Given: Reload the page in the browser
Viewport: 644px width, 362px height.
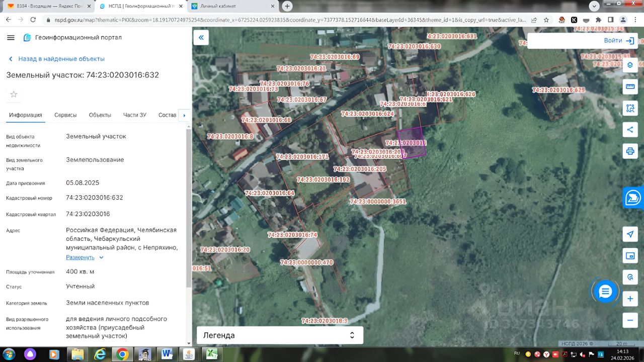Looking at the screenshot, I should 33,20.
